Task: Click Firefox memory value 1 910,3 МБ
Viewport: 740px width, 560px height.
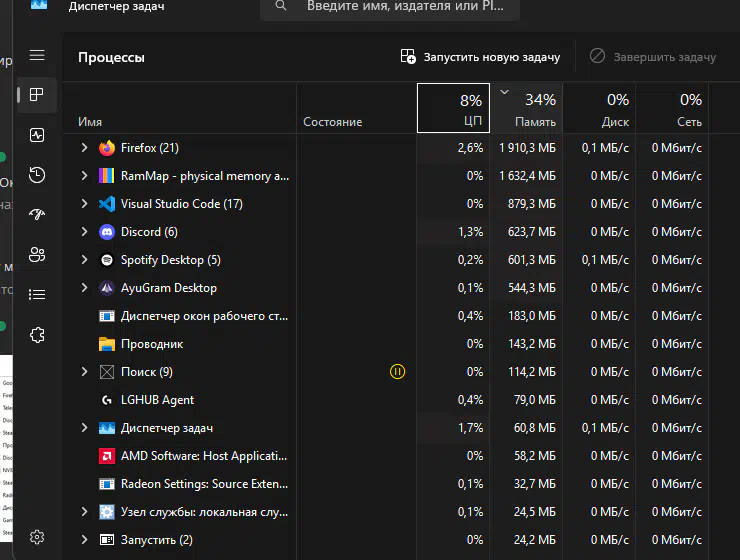Action: pos(527,148)
